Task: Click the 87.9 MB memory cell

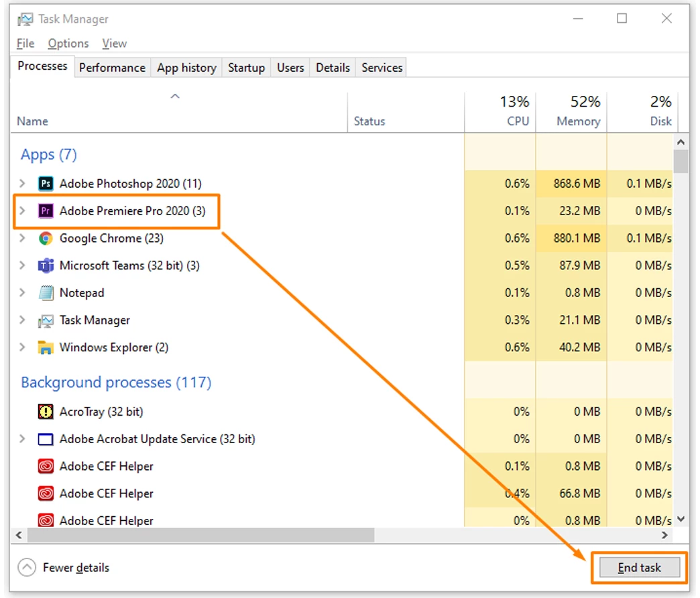Action: [x=571, y=265]
